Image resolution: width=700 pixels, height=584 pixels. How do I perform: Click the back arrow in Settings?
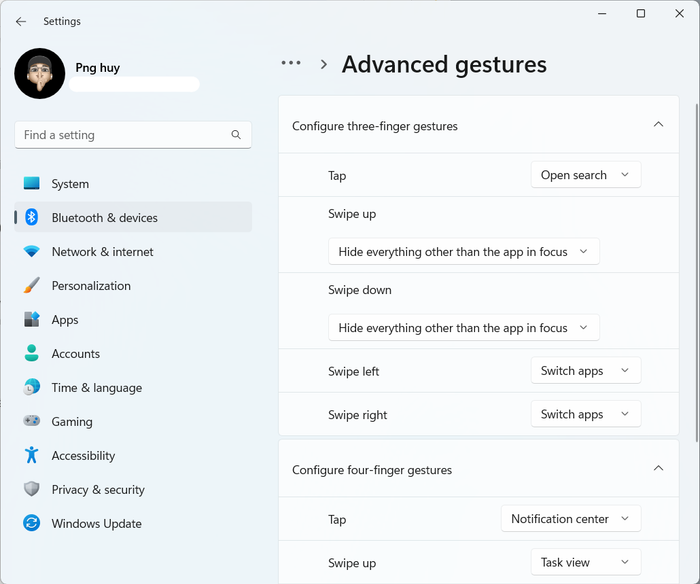(x=21, y=21)
